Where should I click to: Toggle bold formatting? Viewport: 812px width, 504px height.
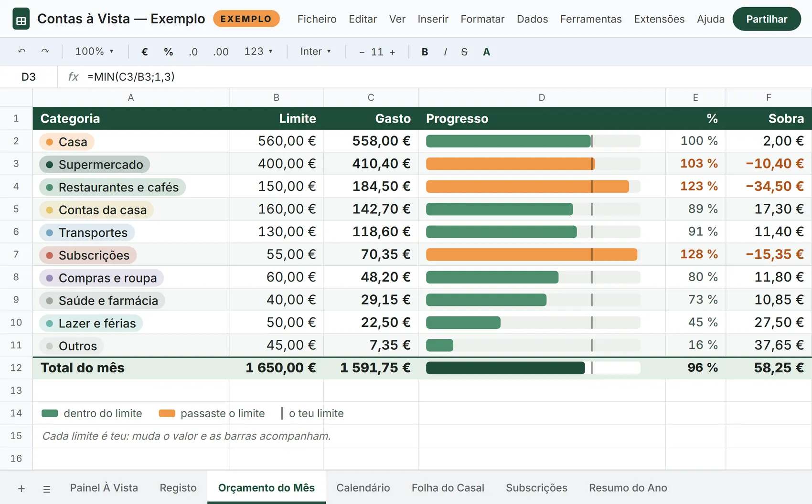pos(425,52)
